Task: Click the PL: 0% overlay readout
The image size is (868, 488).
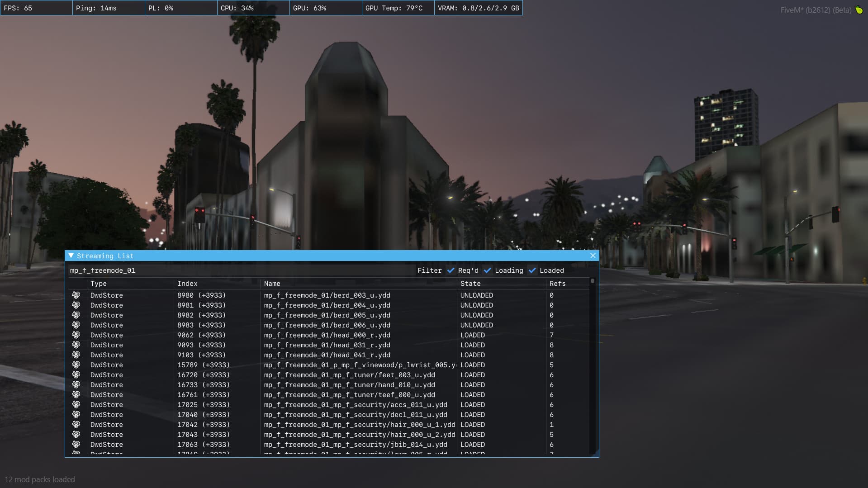Action: (181, 8)
